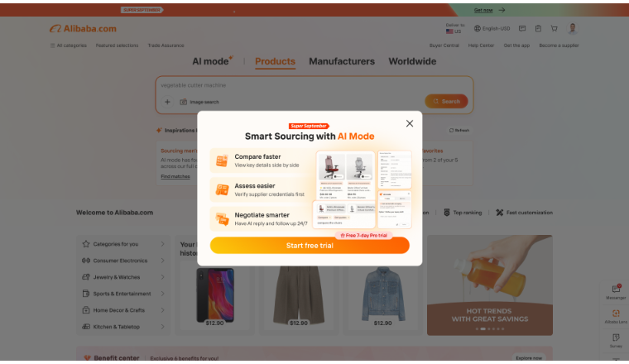Switch to Manufacturers tab
The image size is (629, 364).
coord(342,61)
